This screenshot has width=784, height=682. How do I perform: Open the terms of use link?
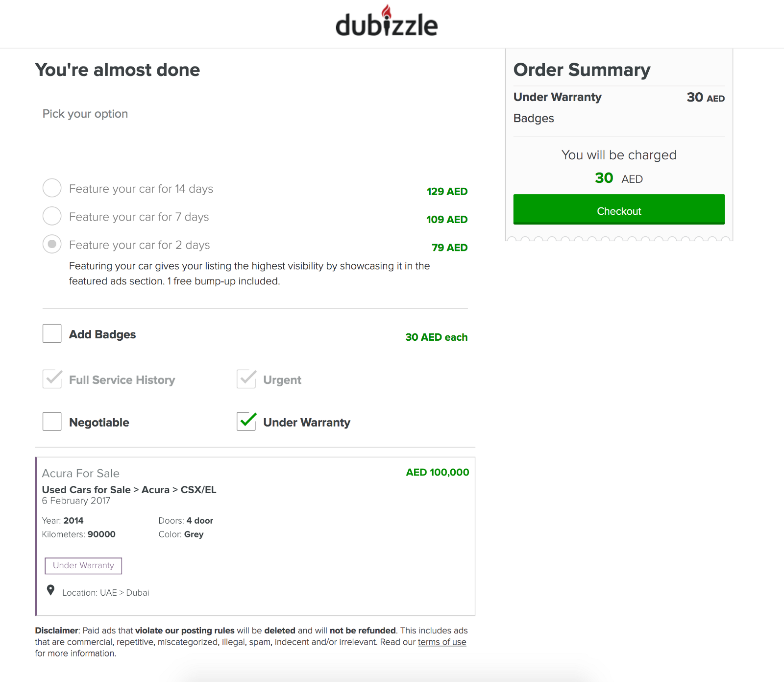[441, 642]
